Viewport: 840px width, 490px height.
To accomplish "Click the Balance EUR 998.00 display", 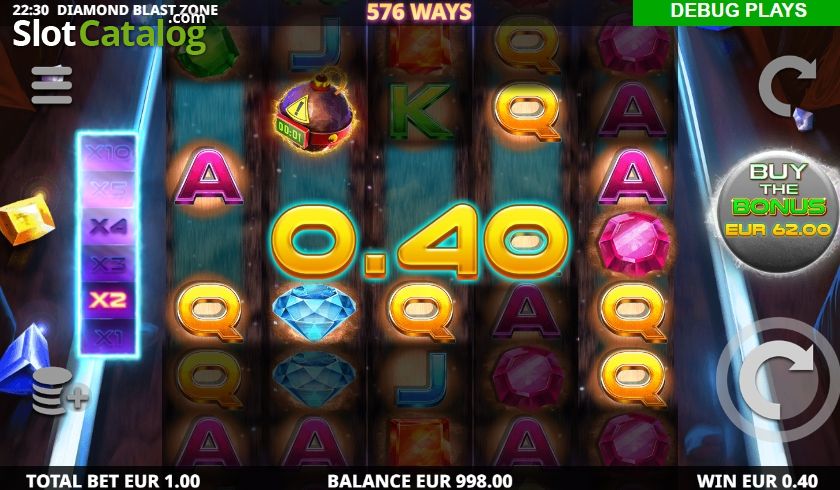I will coord(420,480).
